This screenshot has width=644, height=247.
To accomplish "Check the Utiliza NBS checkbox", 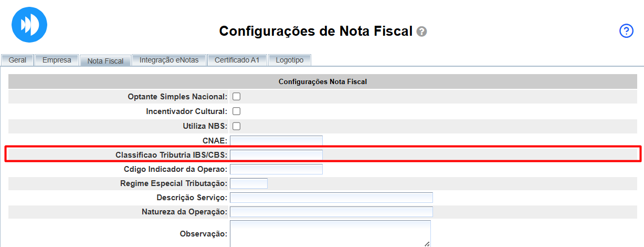I will pyautogui.click(x=236, y=126).
